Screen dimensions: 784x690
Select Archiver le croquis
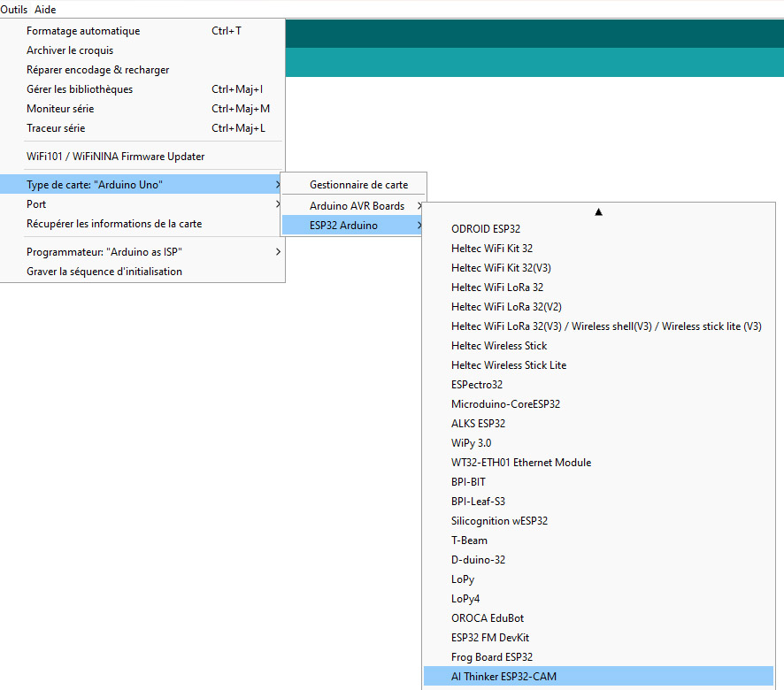(142, 50)
